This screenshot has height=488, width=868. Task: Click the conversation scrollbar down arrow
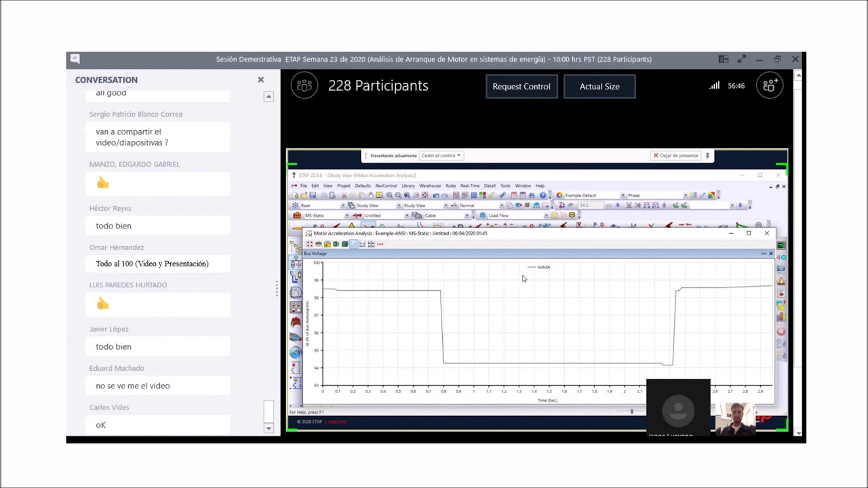(269, 428)
